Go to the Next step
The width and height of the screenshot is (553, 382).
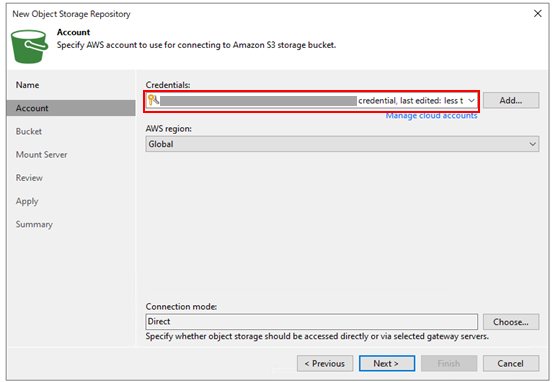click(x=387, y=363)
